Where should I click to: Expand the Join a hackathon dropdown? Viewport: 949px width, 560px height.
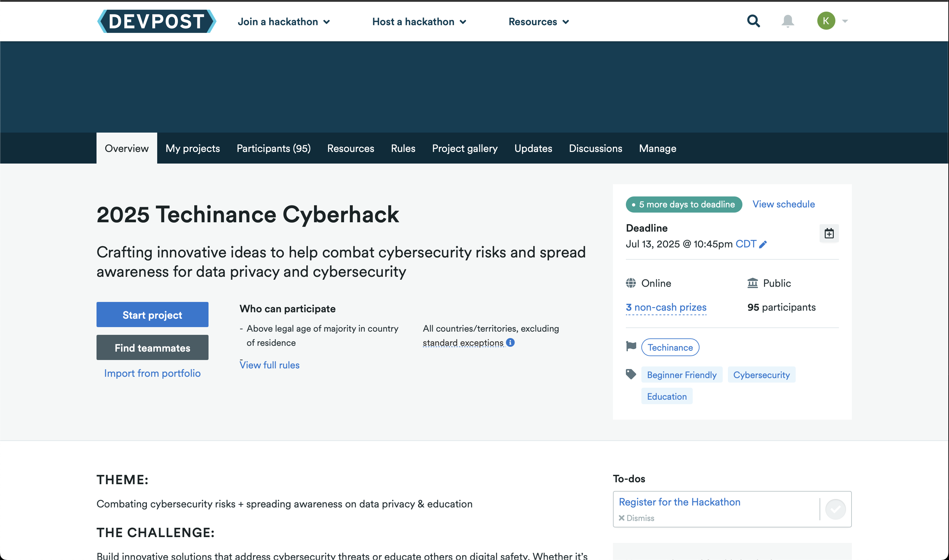coord(284,22)
